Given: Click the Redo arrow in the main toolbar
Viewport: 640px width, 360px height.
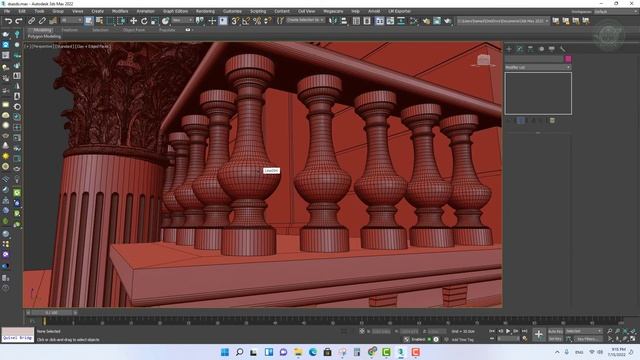Looking at the screenshot, I should point(19,21).
